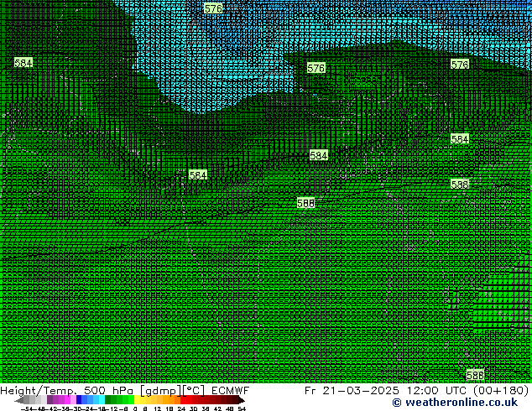Image resolution: width=532 pixels, height=411 pixels.
Task: Click the 588 contour label just above the date text
Action: (475, 375)
